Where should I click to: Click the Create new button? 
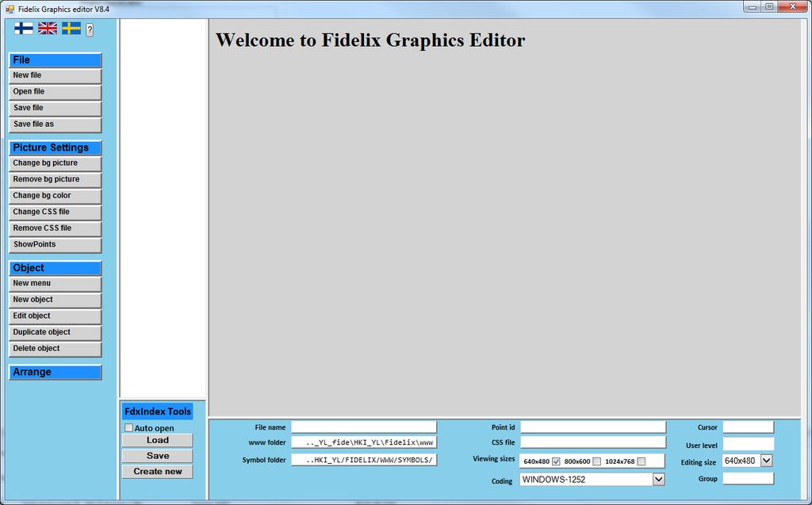click(158, 472)
